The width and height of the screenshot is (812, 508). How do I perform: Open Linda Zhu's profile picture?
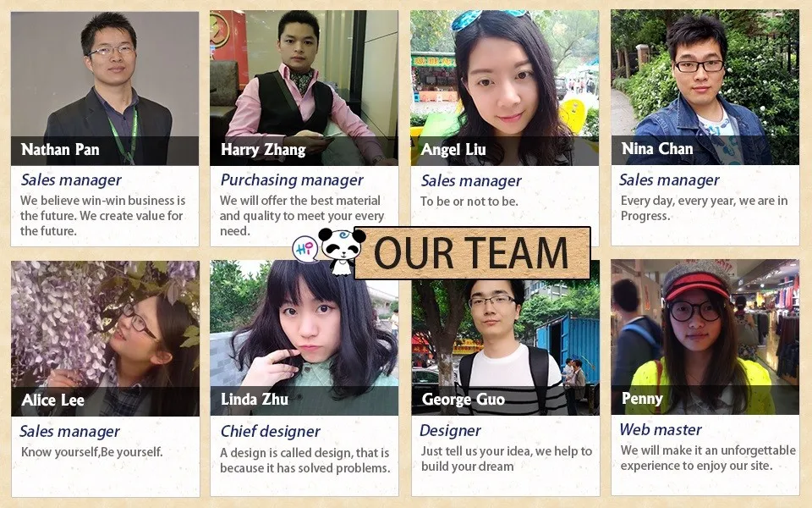[x=304, y=338]
